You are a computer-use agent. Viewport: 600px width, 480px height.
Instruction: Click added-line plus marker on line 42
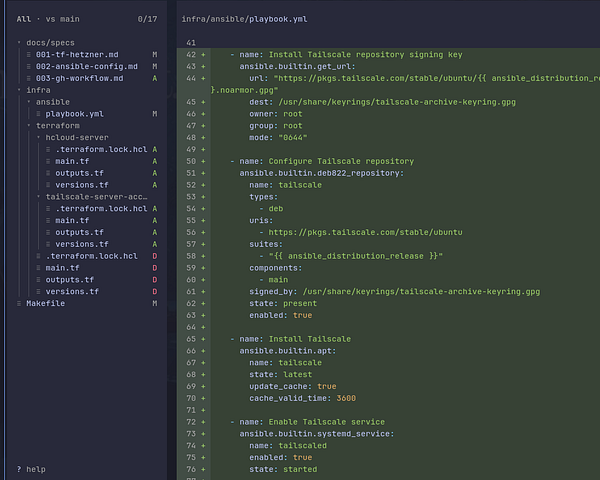[x=203, y=54]
